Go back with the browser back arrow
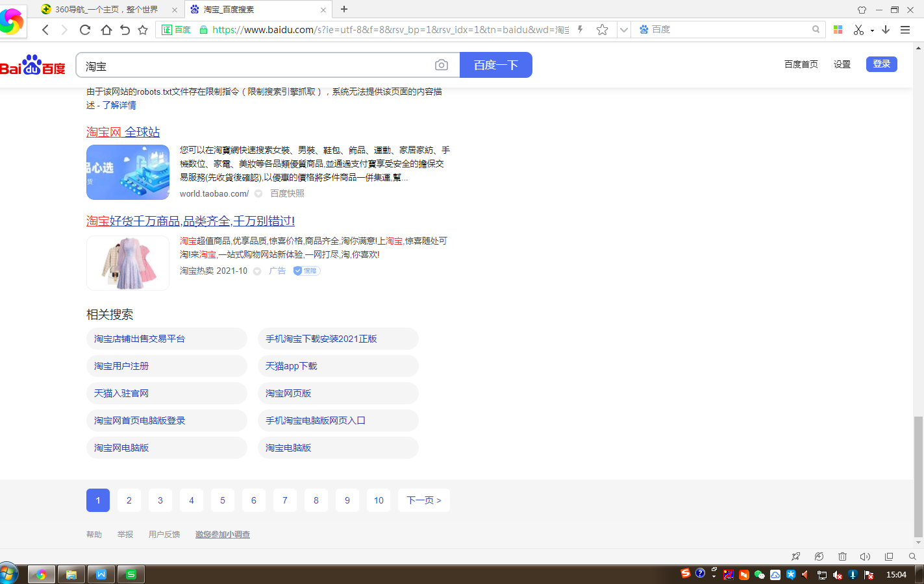924x584 pixels. [x=45, y=30]
